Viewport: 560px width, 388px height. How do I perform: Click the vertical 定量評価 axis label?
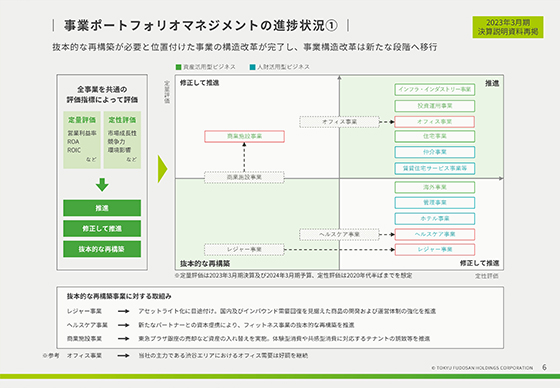[x=167, y=92]
